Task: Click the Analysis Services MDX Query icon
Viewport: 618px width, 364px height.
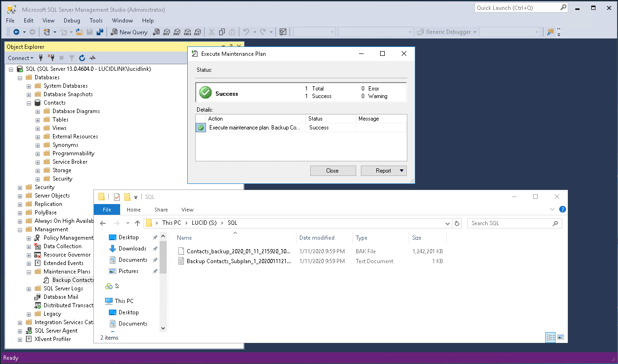Action: coord(167,32)
